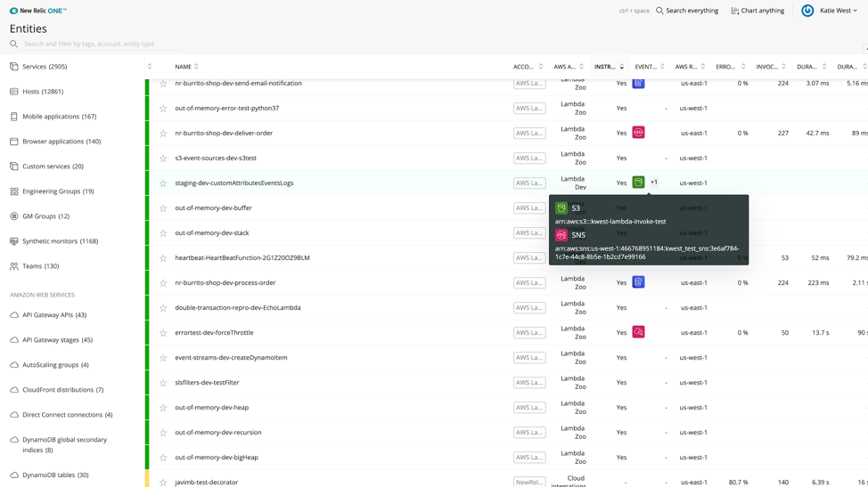Open GM Groups (12)
Viewport: 868px width, 487px height.
coord(46,216)
